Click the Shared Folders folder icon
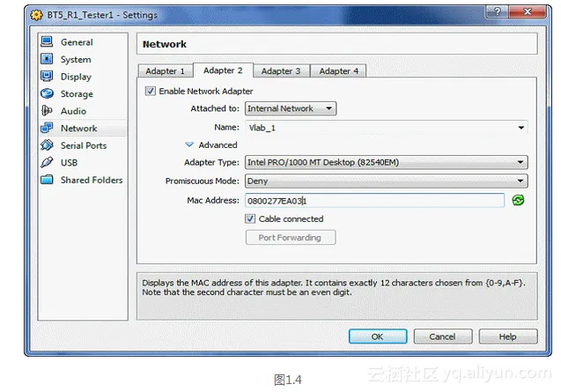The height and width of the screenshot is (392, 561). [47, 180]
